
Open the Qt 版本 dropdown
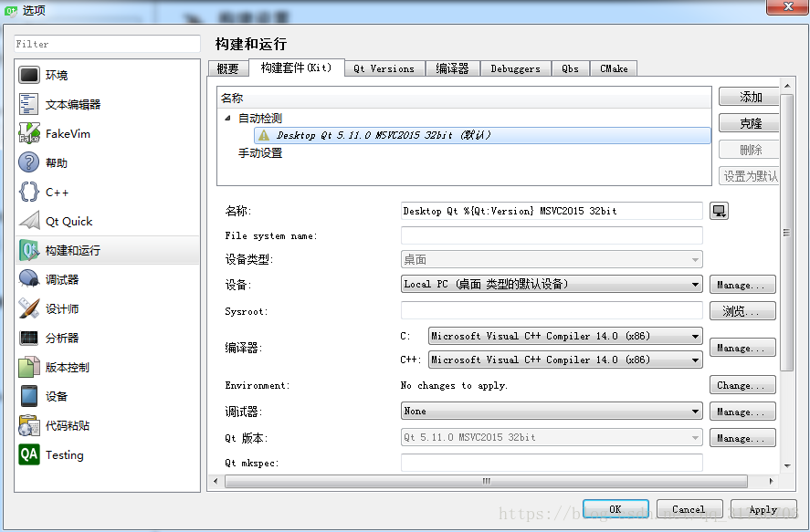pyautogui.click(x=552, y=438)
